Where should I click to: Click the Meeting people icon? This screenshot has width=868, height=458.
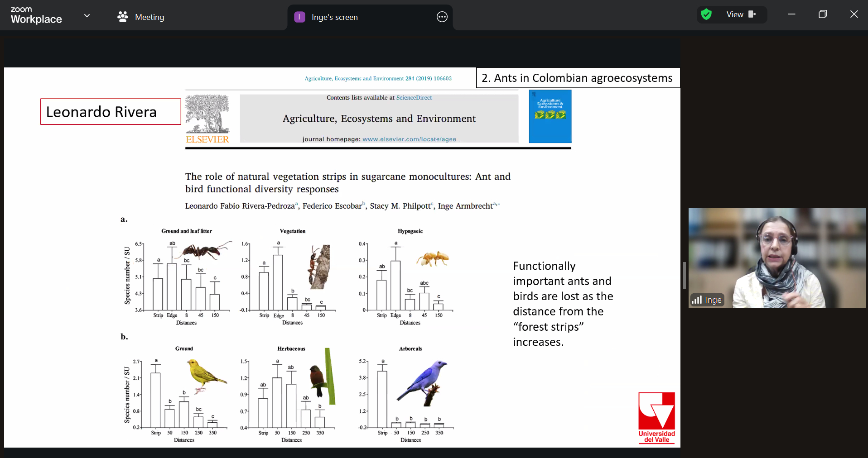(x=122, y=17)
